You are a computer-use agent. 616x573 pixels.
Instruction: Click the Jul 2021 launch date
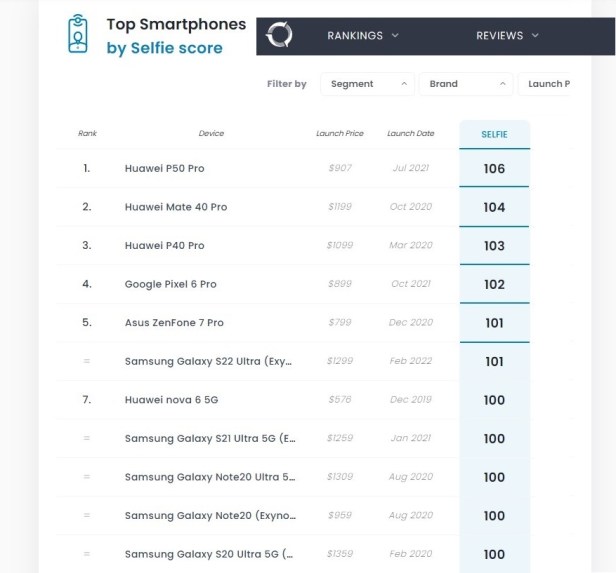click(x=411, y=168)
